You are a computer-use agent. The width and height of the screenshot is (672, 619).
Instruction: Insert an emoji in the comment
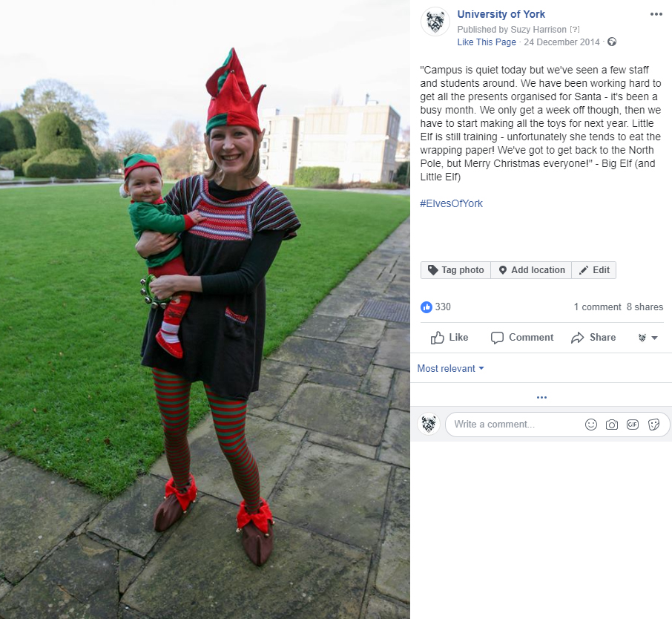(x=591, y=425)
